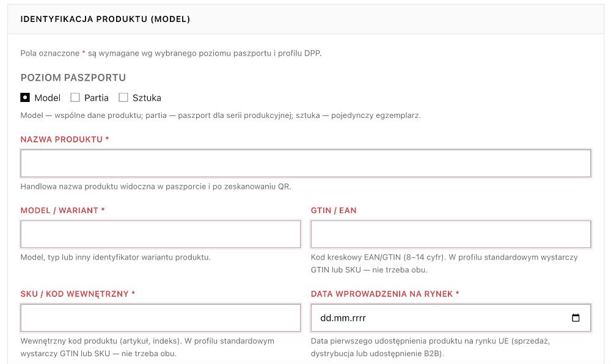Click the Partia text label beside checkbox
The height and width of the screenshot is (364, 611).
(97, 98)
